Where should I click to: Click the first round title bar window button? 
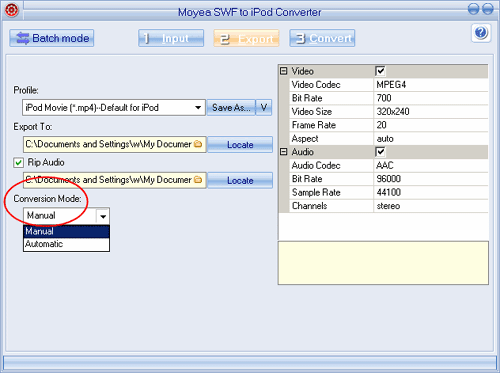[473, 9]
